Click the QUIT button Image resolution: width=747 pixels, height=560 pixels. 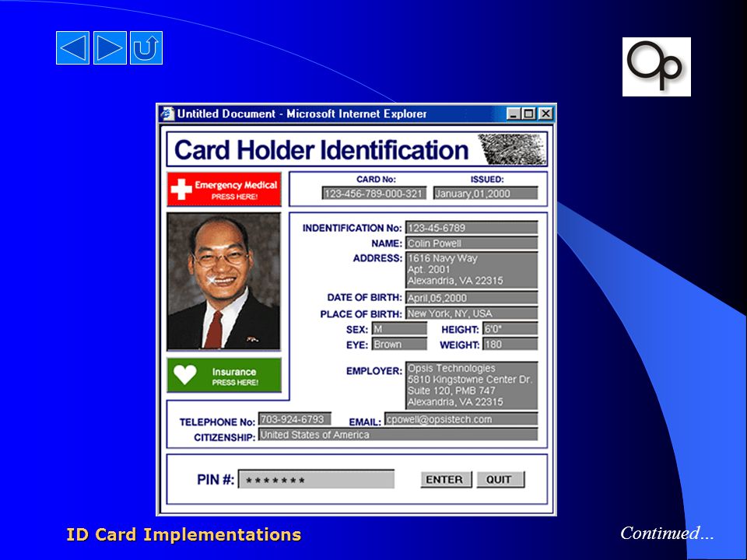pyautogui.click(x=500, y=480)
